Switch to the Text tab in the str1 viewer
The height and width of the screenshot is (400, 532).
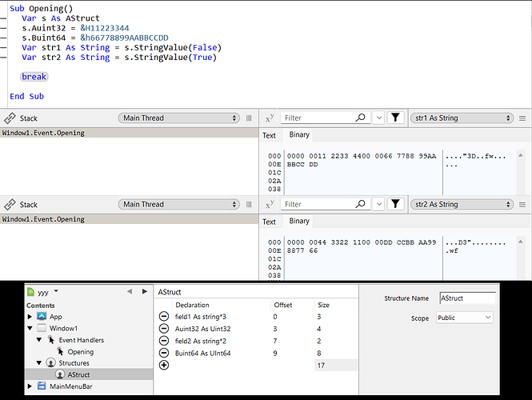click(x=269, y=136)
